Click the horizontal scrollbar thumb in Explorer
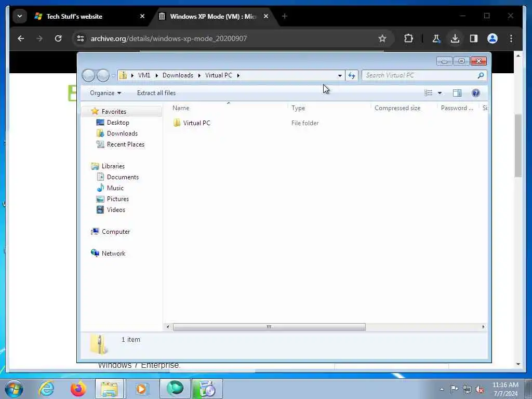The width and height of the screenshot is (532, 399). (x=269, y=327)
